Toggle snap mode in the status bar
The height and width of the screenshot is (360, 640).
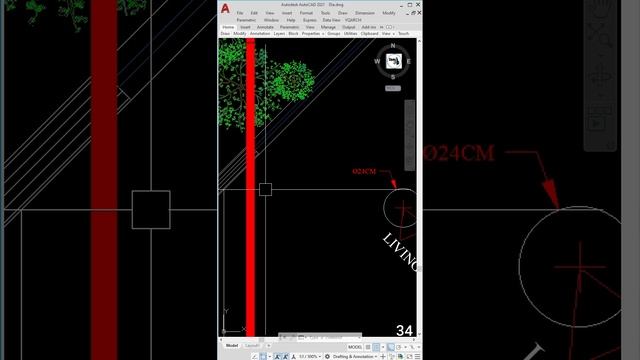[x=376, y=347]
